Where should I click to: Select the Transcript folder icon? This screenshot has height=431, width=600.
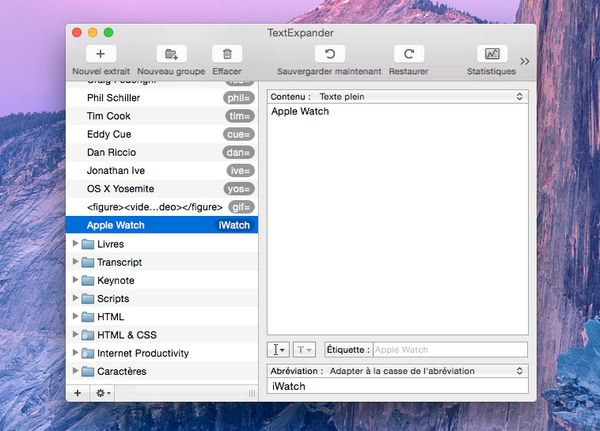click(88, 262)
